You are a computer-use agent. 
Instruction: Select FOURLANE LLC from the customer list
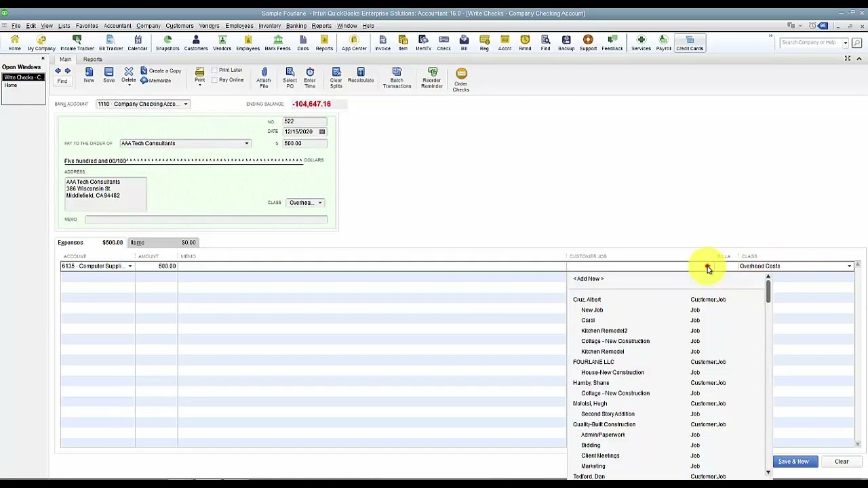(x=593, y=362)
